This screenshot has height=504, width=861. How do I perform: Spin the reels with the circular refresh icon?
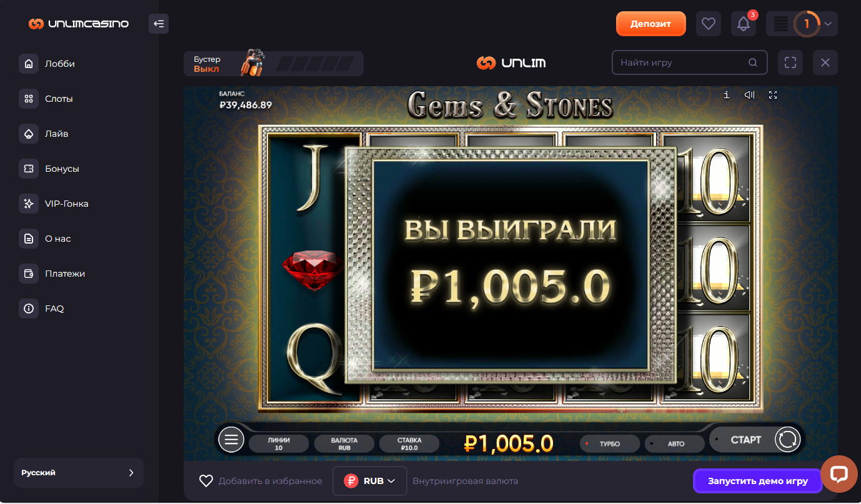click(x=787, y=439)
